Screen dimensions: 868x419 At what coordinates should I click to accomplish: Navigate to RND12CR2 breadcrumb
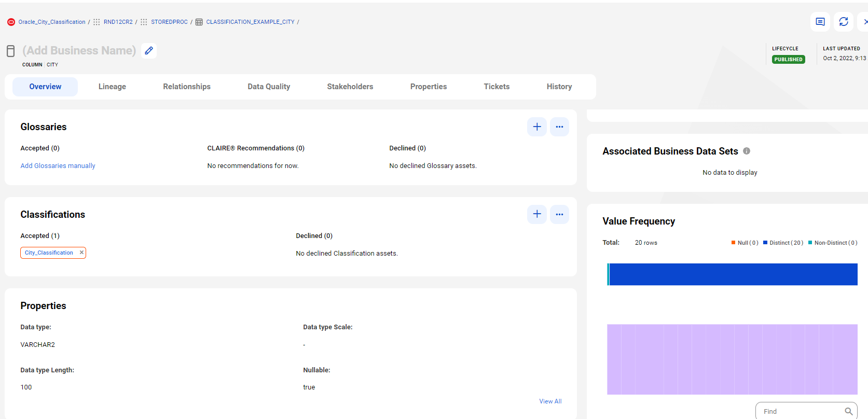[x=118, y=22]
